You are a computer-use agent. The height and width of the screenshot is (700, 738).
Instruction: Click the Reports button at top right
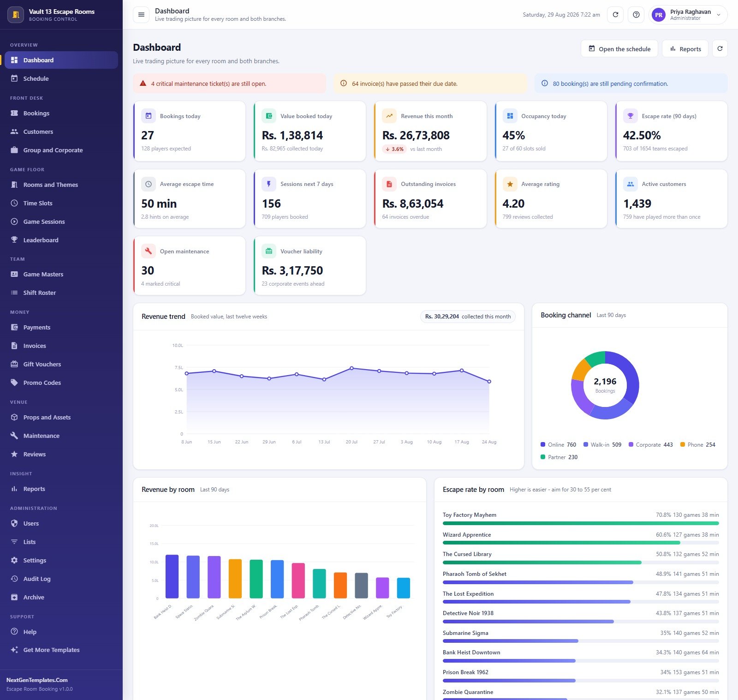pos(685,48)
